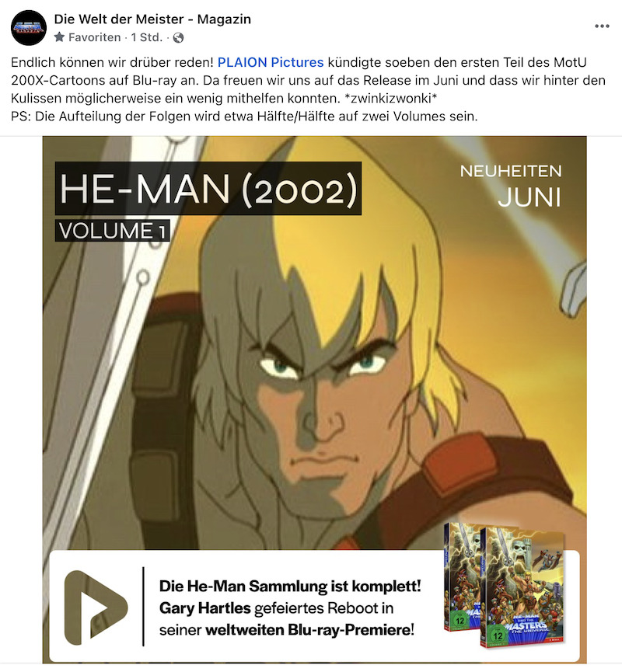Click the 1 Std. post timestamp
The image size is (622, 672).
[147, 38]
